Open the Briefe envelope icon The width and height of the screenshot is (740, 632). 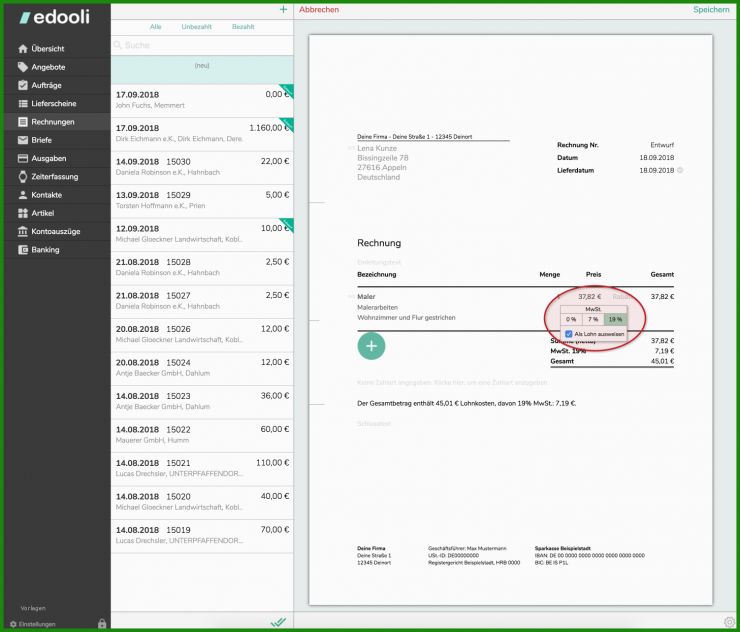point(23,140)
